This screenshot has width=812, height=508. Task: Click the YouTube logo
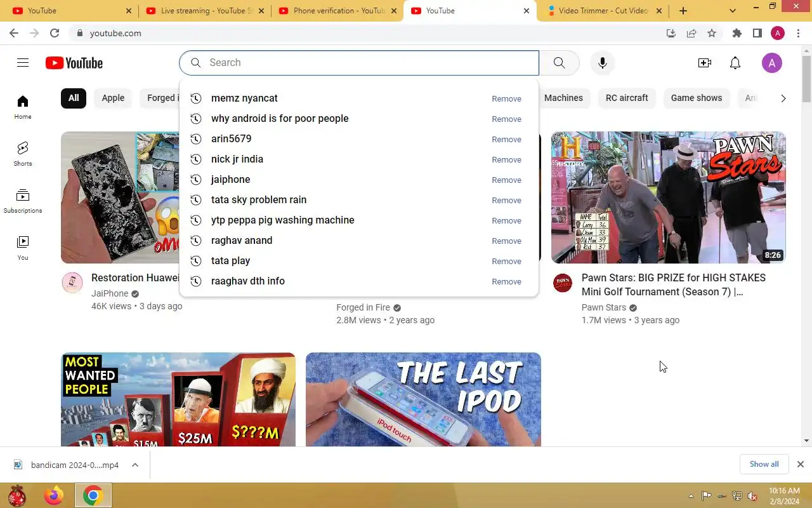[74, 63]
